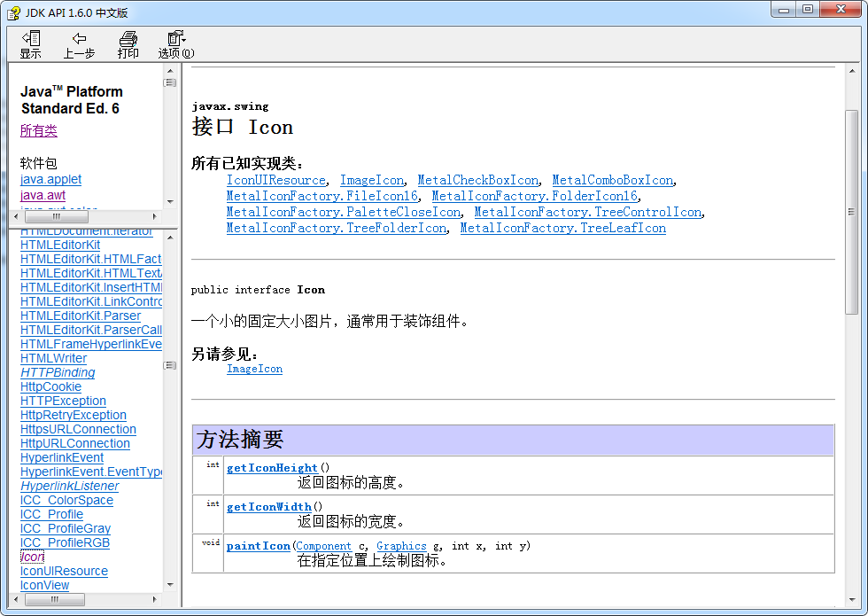Open Component parameter type link
Viewport: 868px width, 616px height.
tap(323, 546)
